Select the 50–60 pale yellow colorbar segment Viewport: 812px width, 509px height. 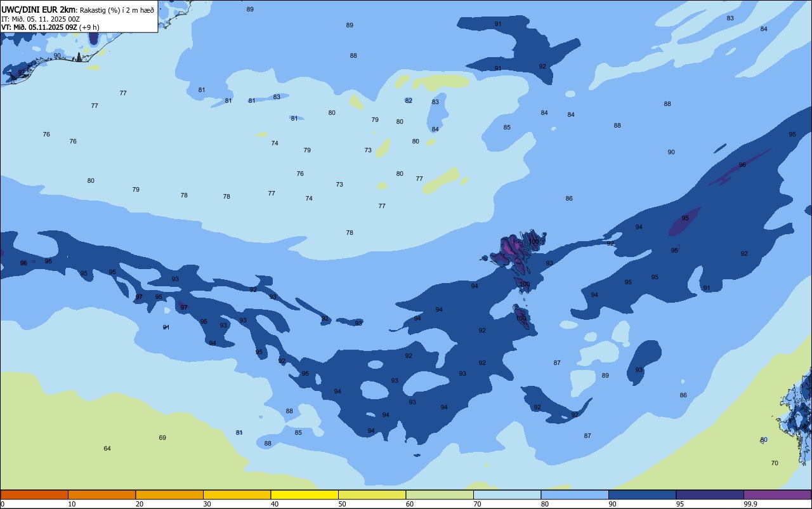(x=372, y=494)
